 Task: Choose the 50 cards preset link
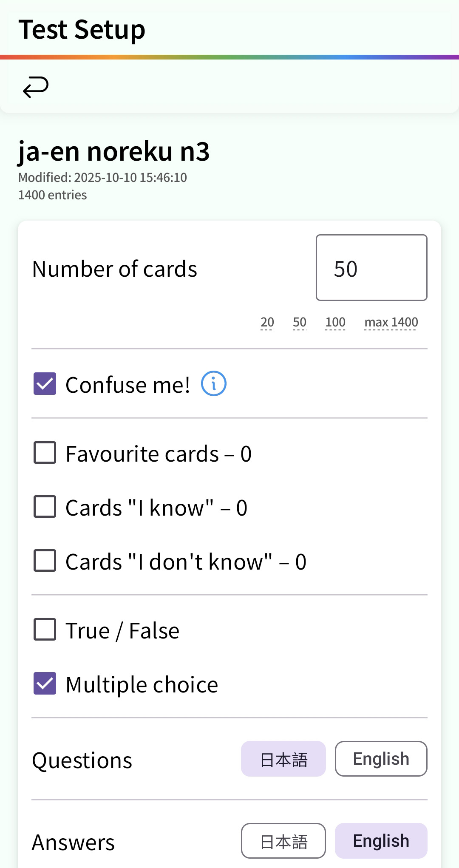300,322
